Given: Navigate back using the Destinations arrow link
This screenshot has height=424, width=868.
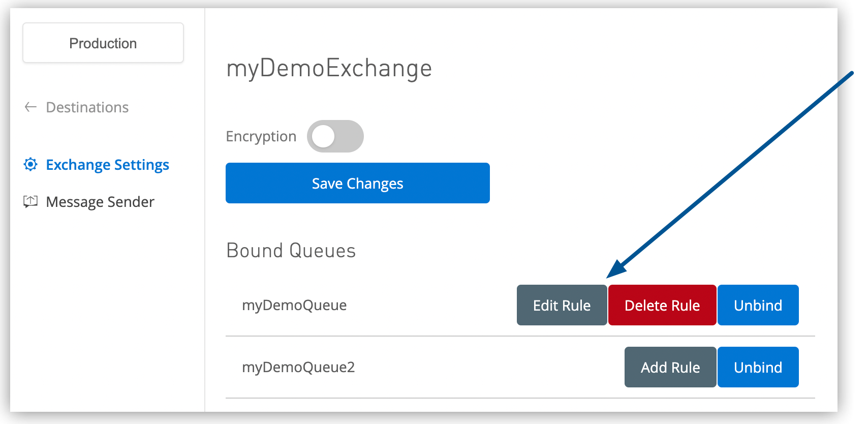Looking at the screenshot, I should [30, 107].
